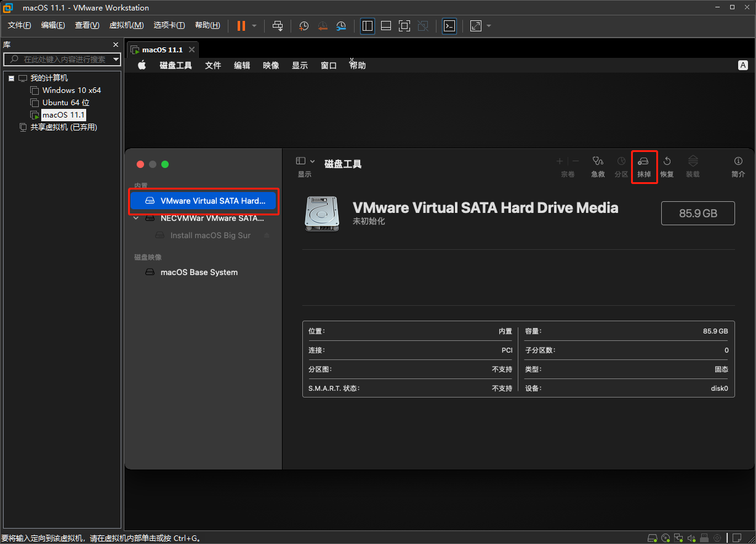
Task: Switch to the macOS 11.1 tab
Action: click(162, 49)
